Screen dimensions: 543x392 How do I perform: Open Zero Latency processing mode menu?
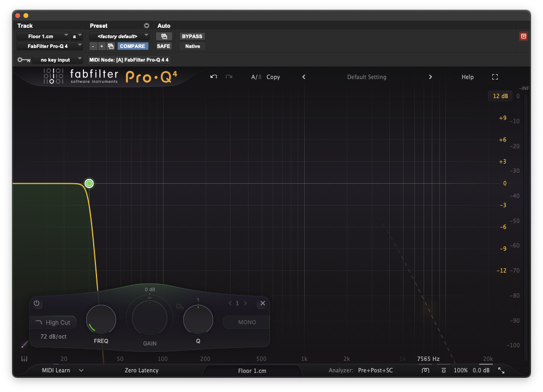click(x=142, y=371)
